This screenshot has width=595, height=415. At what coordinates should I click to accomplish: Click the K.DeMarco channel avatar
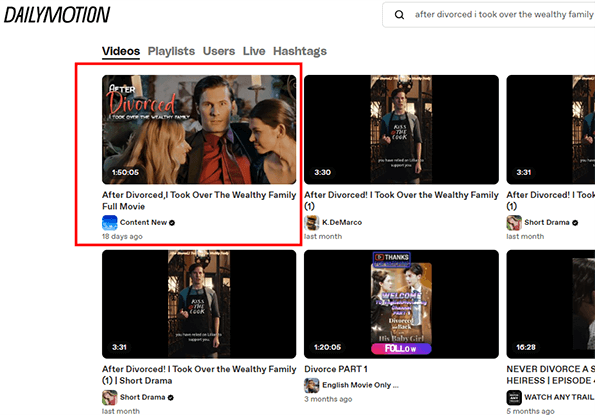click(x=312, y=223)
